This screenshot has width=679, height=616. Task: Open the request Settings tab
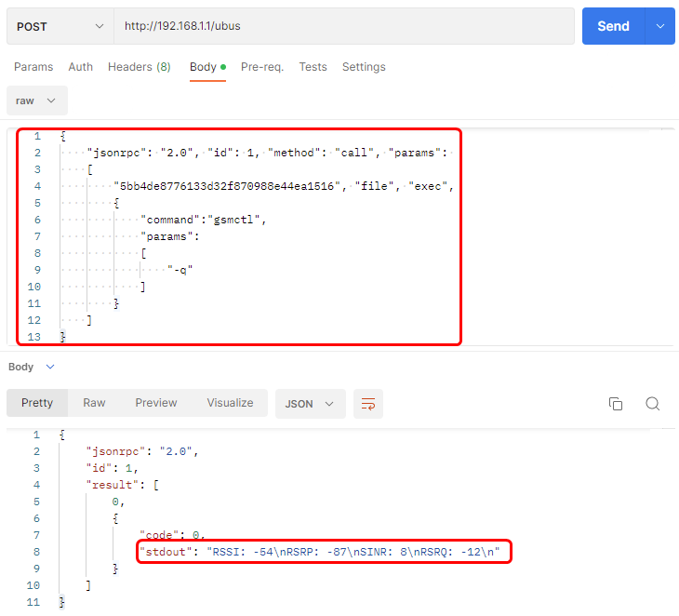click(x=364, y=67)
